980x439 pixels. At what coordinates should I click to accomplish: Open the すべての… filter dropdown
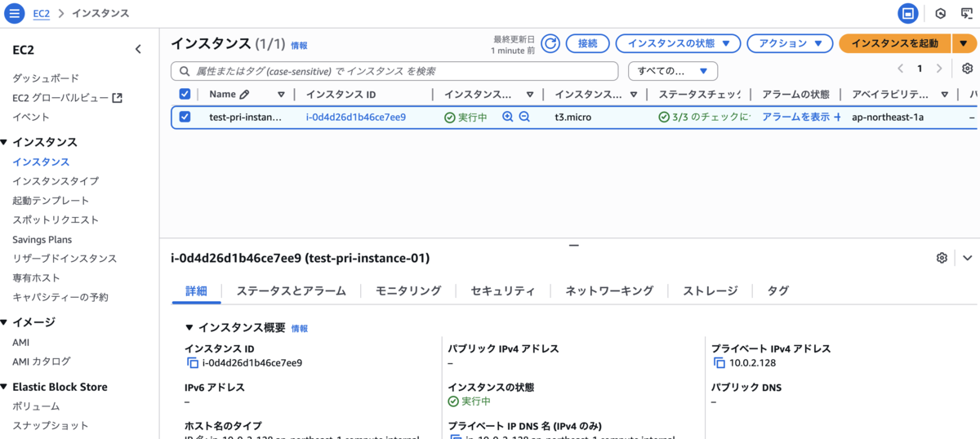[x=673, y=71]
